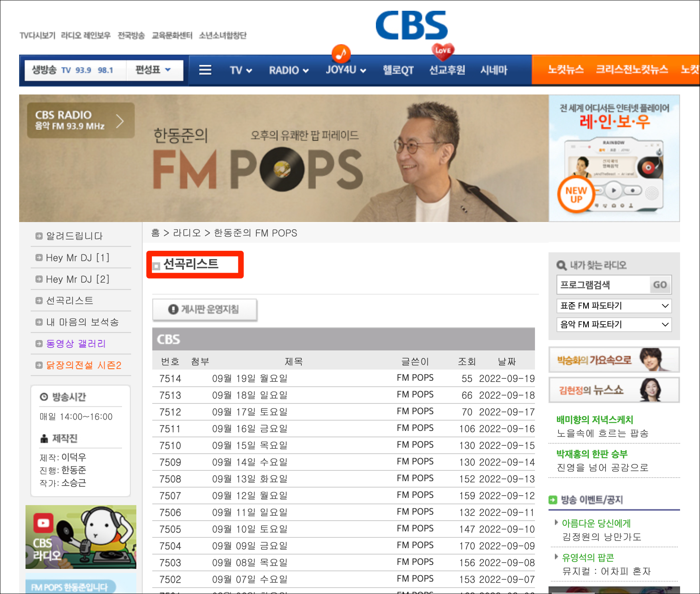700x594 pixels.
Task: Open the 09월 19일 월요일 playlist post
Action: click(x=250, y=378)
